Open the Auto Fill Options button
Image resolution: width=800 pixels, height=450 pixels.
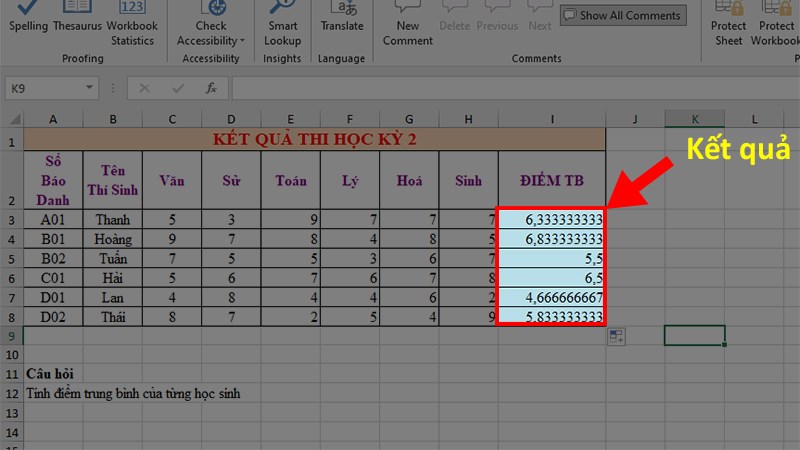tap(616, 337)
